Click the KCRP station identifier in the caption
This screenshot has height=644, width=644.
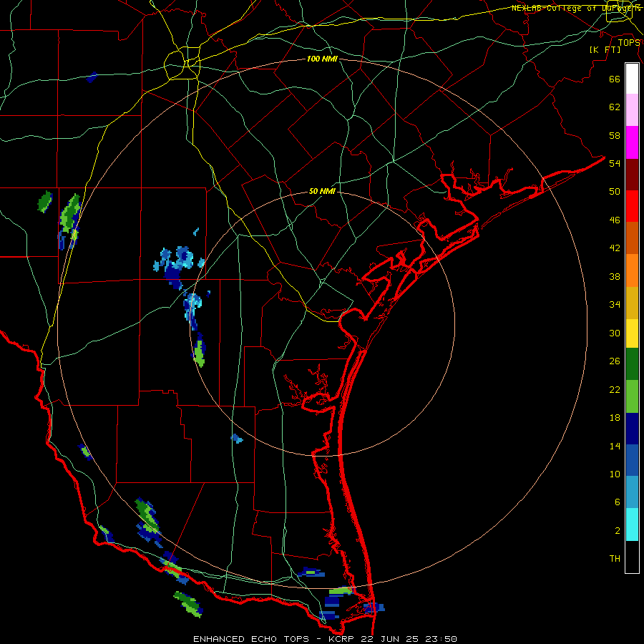coord(342,639)
